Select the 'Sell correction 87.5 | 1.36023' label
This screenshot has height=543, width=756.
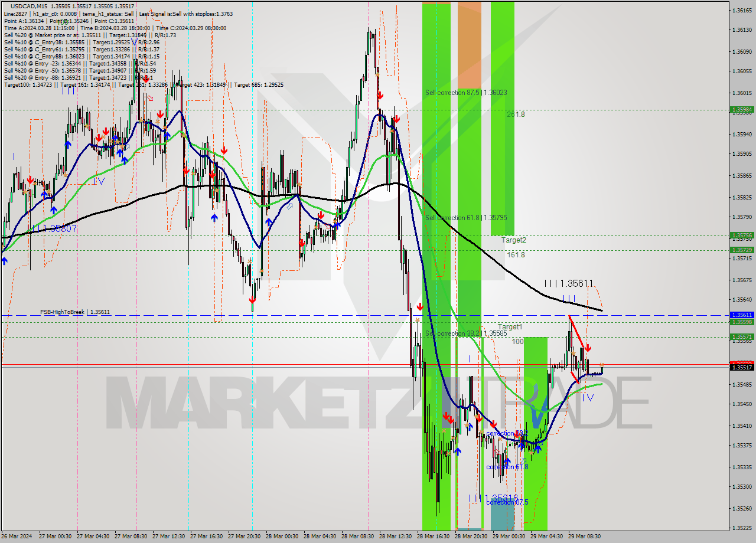pos(466,93)
